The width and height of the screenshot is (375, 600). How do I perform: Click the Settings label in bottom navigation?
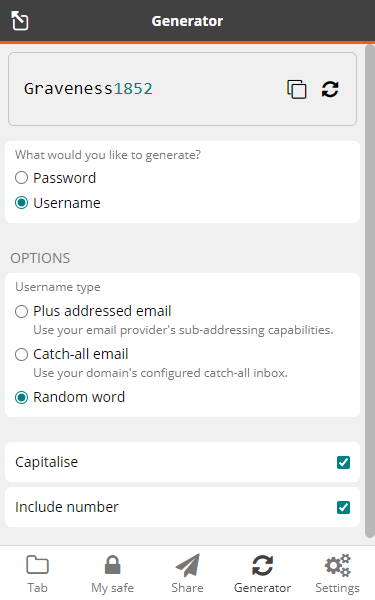(338, 588)
